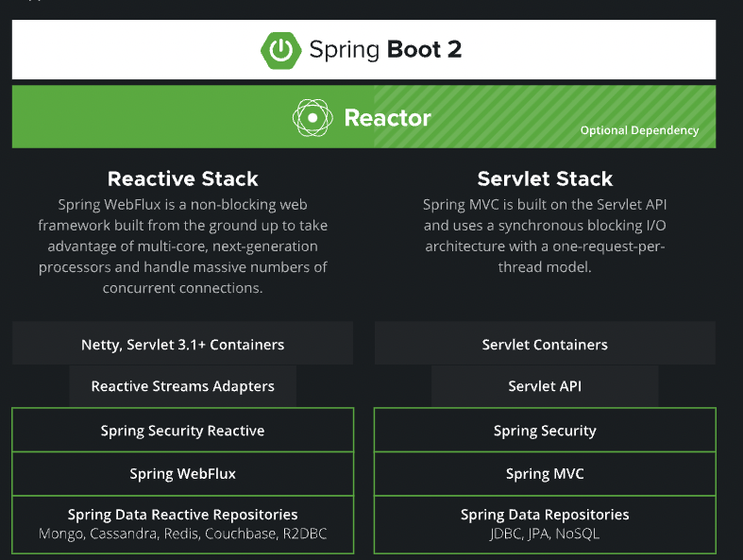Image resolution: width=743 pixels, height=560 pixels.
Task: Open the Spring Security Reactive box
Action: 183,430
